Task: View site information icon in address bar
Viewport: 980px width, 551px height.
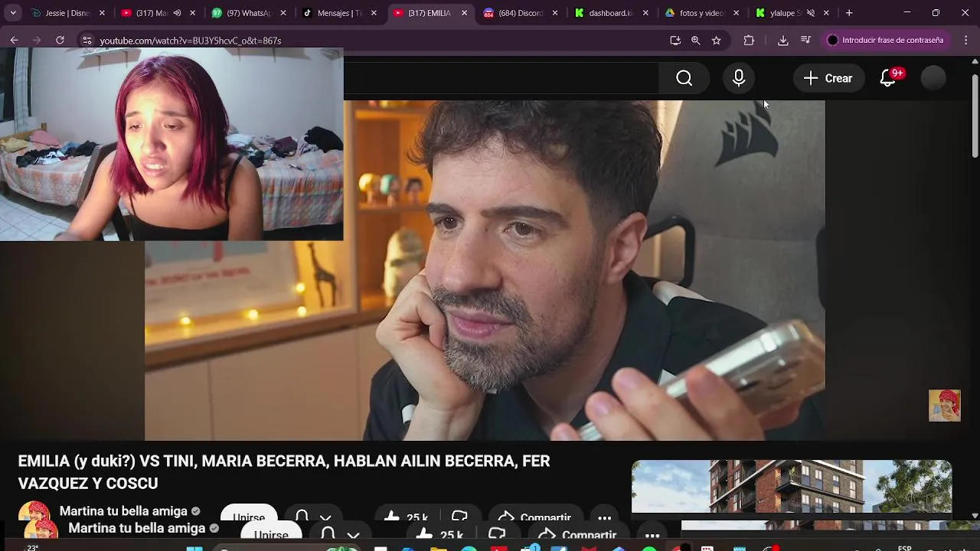Action: [87, 41]
